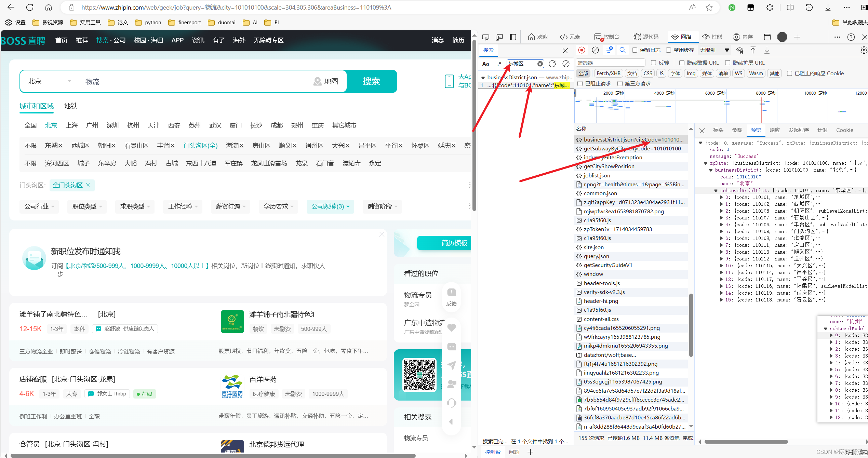Click the green 搜索 button
The width and height of the screenshot is (868, 458).
point(371,81)
